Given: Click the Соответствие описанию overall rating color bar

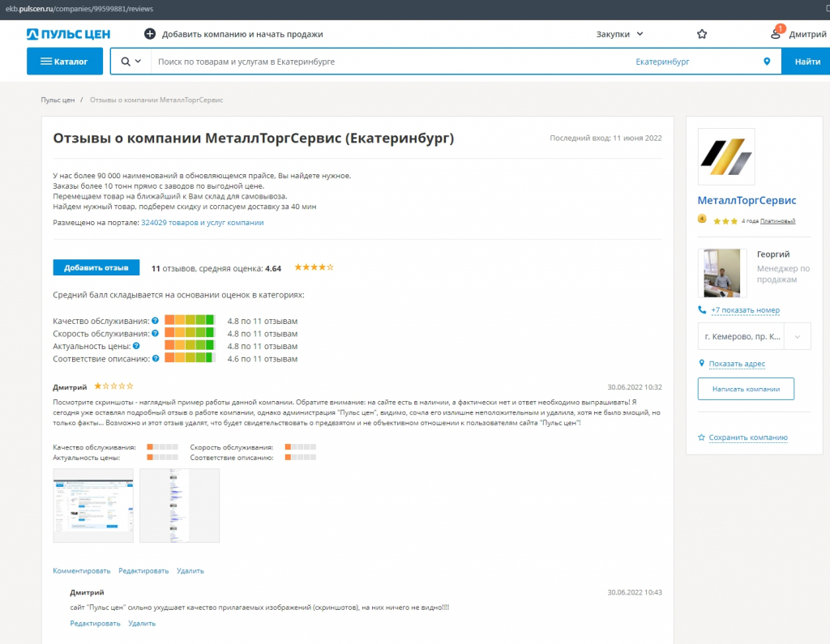Looking at the screenshot, I should tap(190, 358).
